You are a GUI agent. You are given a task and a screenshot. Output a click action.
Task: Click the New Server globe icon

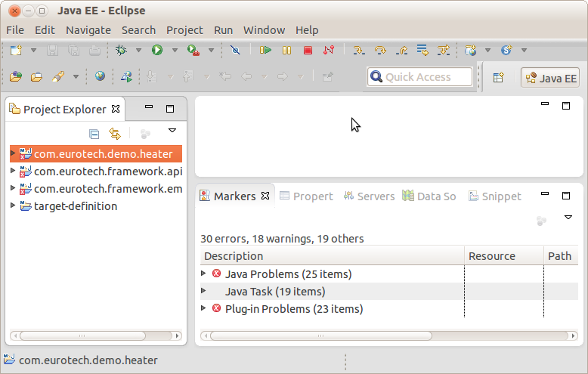[x=471, y=50]
